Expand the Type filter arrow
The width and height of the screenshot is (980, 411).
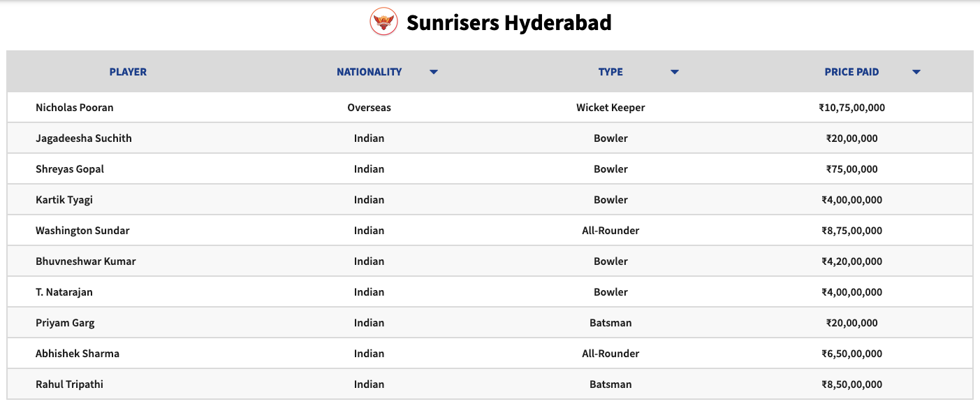point(675,72)
